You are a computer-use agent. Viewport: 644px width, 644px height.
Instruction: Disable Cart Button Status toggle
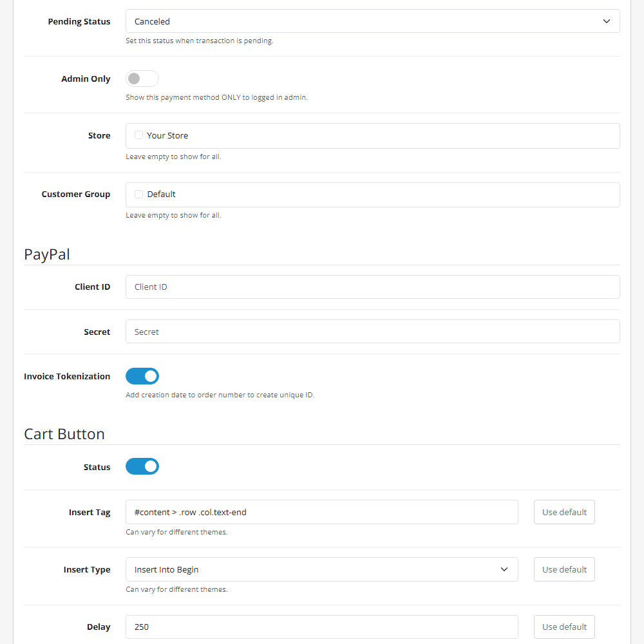[142, 466]
